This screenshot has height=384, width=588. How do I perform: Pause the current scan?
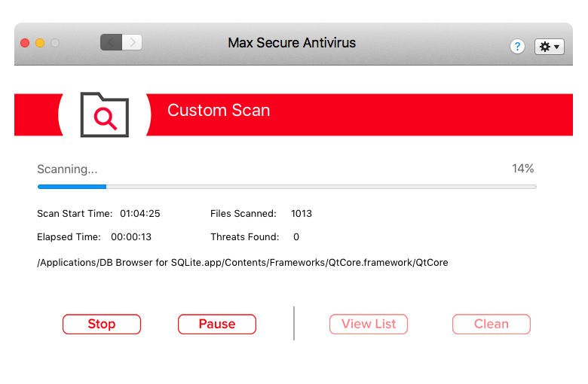tap(217, 324)
